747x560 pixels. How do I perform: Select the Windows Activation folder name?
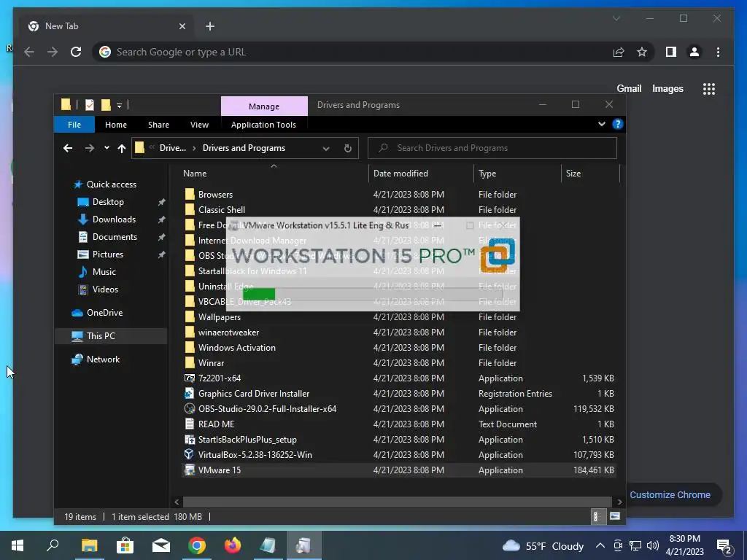point(237,348)
